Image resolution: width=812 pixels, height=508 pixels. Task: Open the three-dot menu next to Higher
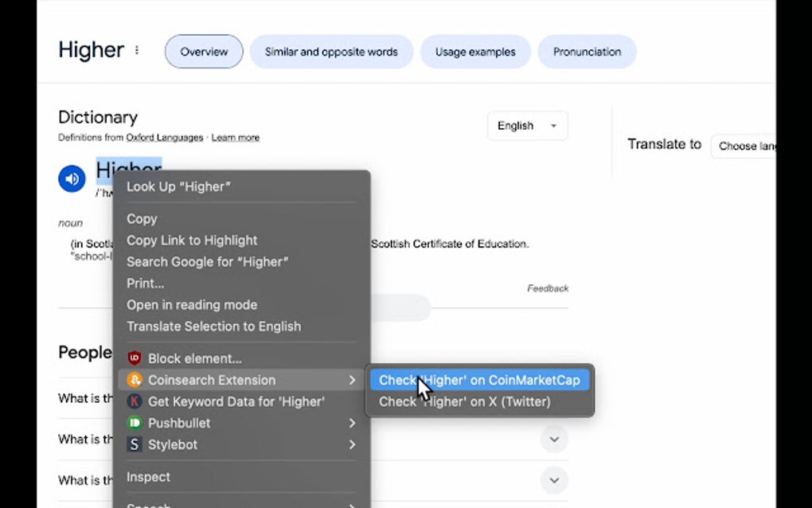pyautogui.click(x=137, y=49)
